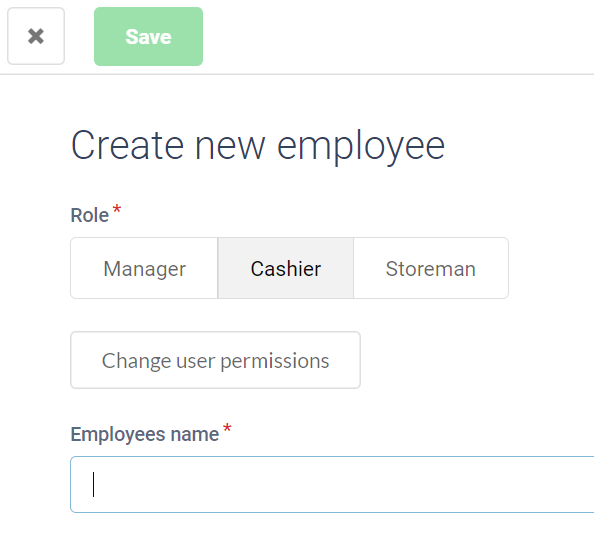Click the green Save button
594x544 pixels.
coord(148,36)
